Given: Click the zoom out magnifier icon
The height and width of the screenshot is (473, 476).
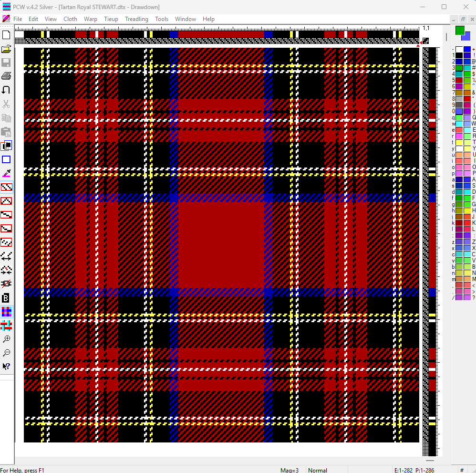Looking at the screenshot, I should [6, 353].
